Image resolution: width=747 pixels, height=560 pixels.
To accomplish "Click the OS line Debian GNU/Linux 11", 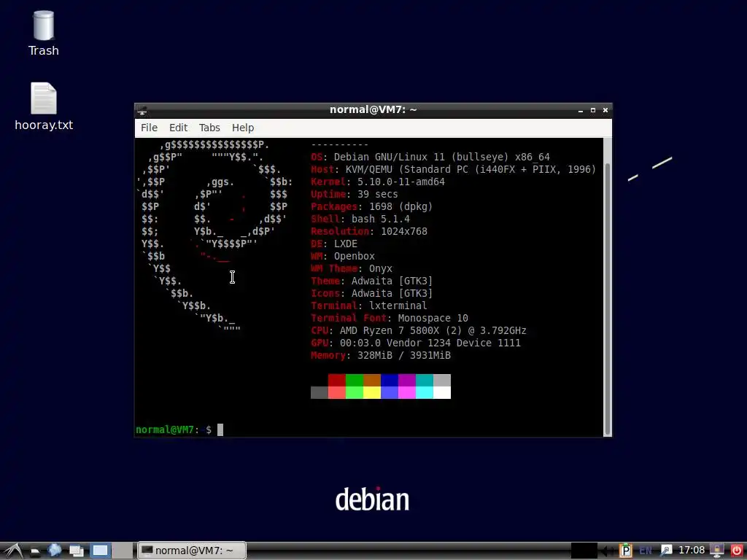I will tap(430, 157).
